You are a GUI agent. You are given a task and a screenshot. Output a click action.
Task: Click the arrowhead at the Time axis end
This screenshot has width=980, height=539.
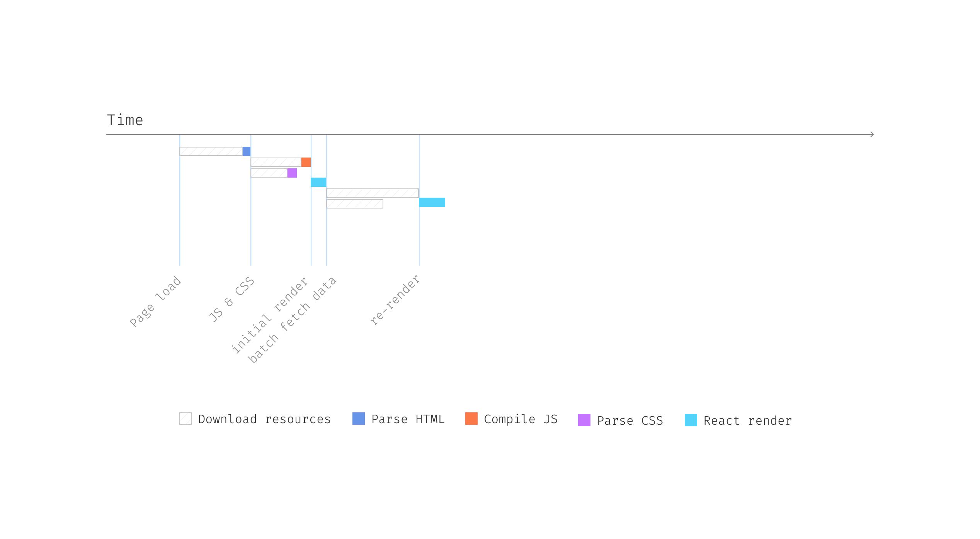click(x=872, y=134)
